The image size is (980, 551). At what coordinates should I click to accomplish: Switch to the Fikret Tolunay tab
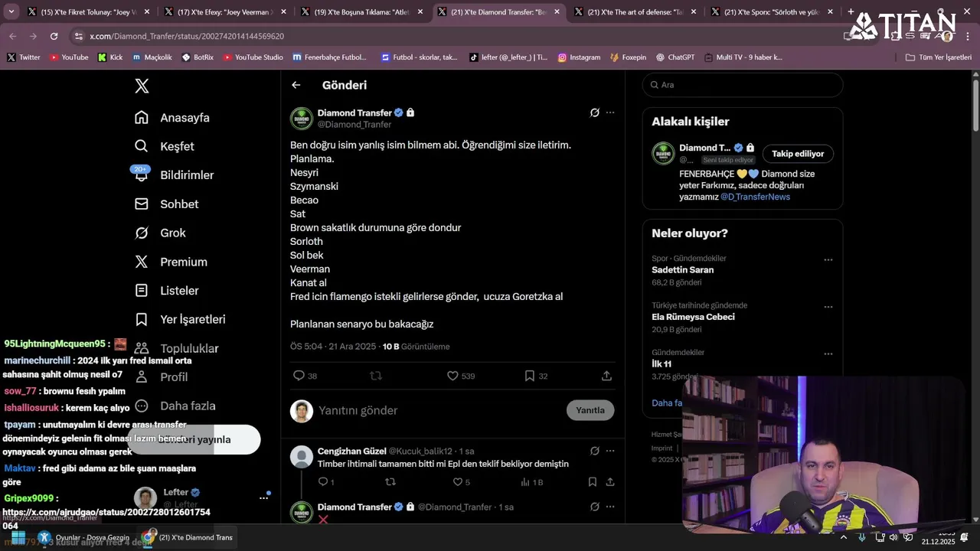[x=88, y=11]
